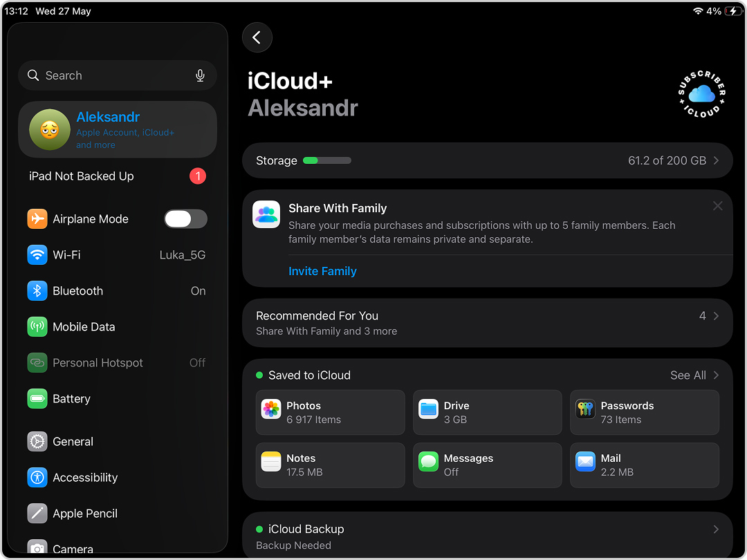Select Mobile Data in sidebar
The height and width of the screenshot is (560, 747).
click(117, 326)
